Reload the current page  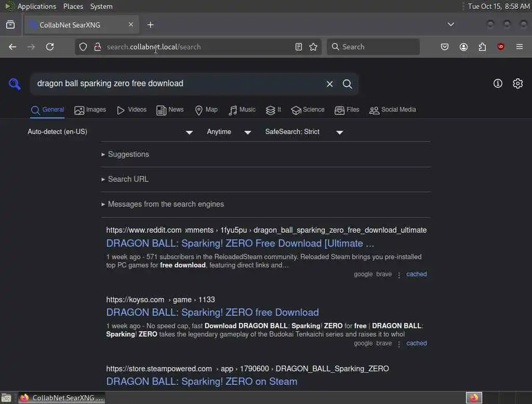pyautogui.click(x=50, y=47)
